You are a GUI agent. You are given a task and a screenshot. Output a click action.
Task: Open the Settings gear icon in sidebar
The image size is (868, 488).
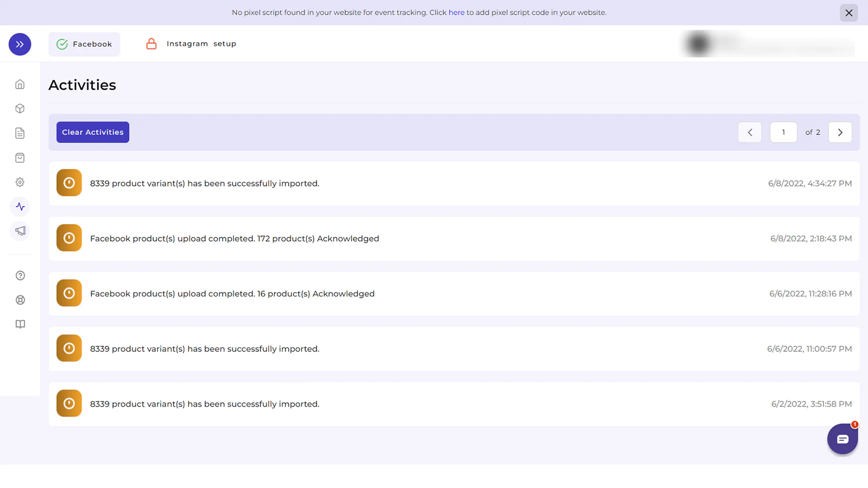click(x=20, y=182)
